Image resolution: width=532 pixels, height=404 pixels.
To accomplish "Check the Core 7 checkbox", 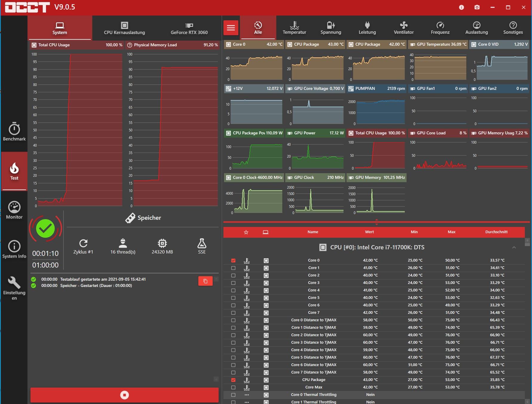I will (x=233, y=313).
